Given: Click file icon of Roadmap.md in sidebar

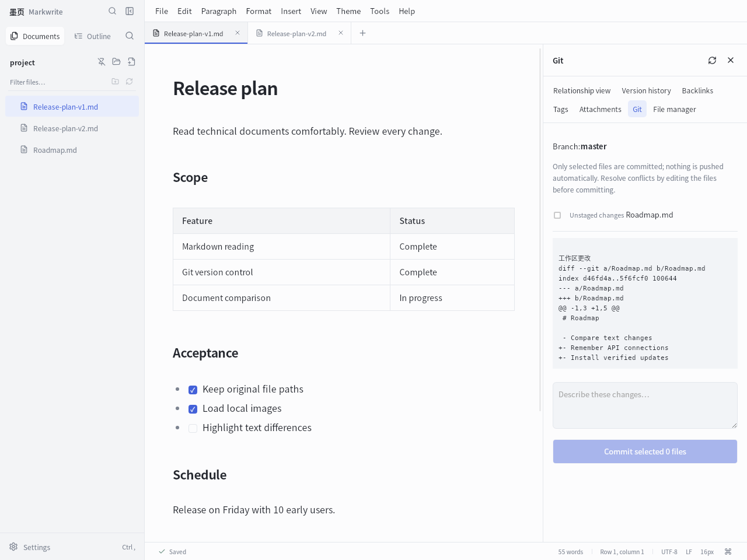Looking at the screenshot, I should point(24,149).
